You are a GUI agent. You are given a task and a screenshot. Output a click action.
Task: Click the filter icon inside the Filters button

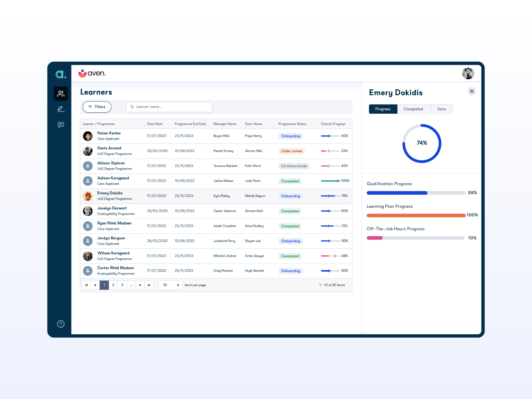click(91, 107)
